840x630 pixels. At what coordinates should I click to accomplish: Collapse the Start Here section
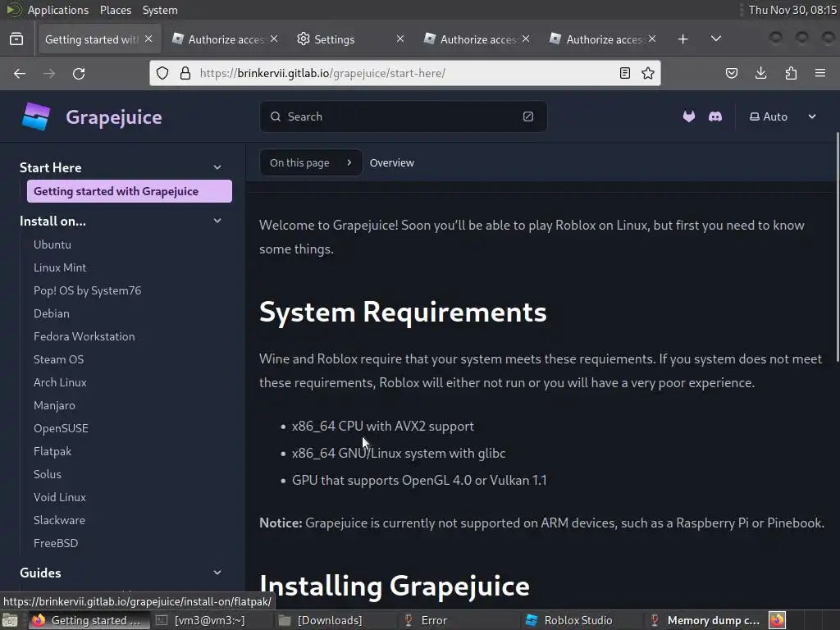pyautogui.click(x=217, y=167)
